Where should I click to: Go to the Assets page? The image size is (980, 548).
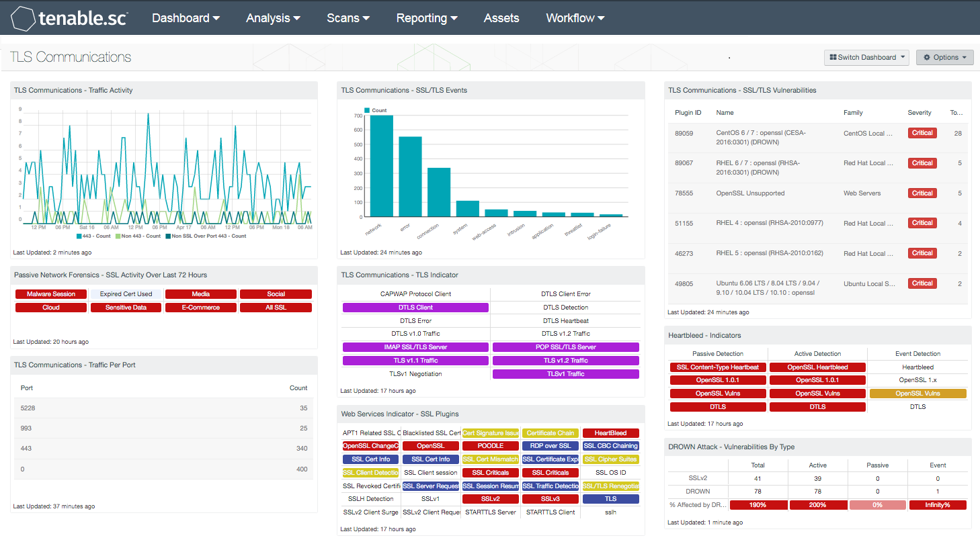pyautogui.click(x=501, y=18)
